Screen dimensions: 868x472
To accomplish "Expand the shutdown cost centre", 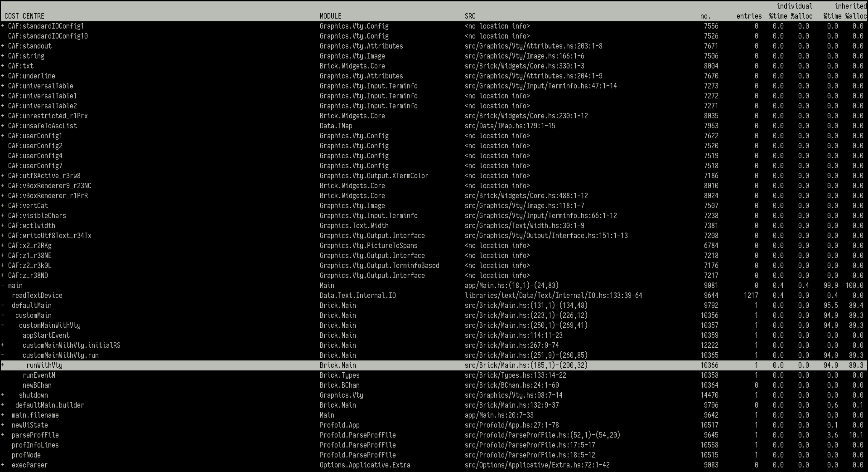I will (3, 395).
